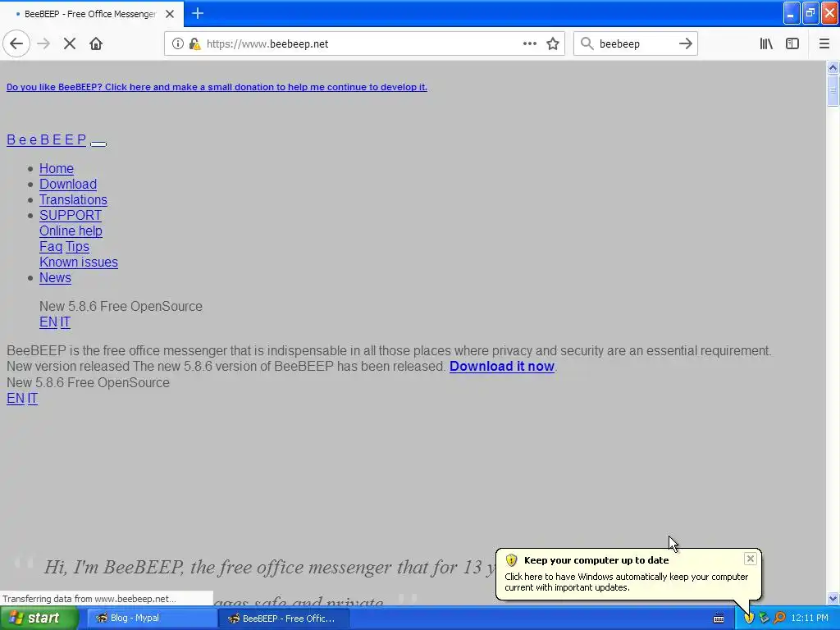Click the green network tray icon
This screenshot has width=840, height=630.
point(764,619)
